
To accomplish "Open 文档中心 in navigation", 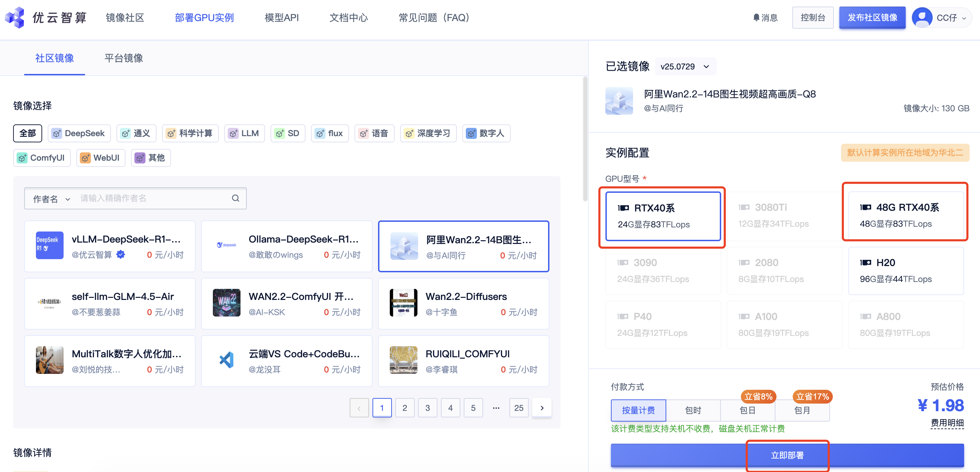I will tap(348, 18).
